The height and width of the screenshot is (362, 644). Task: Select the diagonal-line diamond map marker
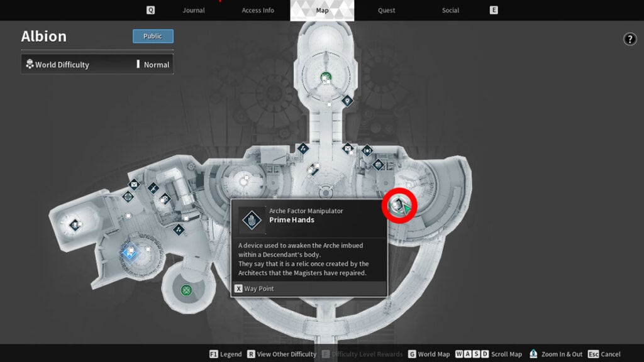pyautogui.click(x=153, y=189)
